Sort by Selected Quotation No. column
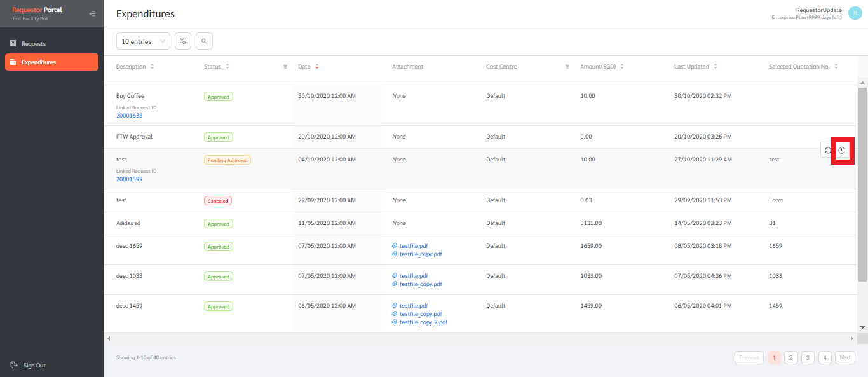Viewport: 868px width, 377px height. [836, 67]
